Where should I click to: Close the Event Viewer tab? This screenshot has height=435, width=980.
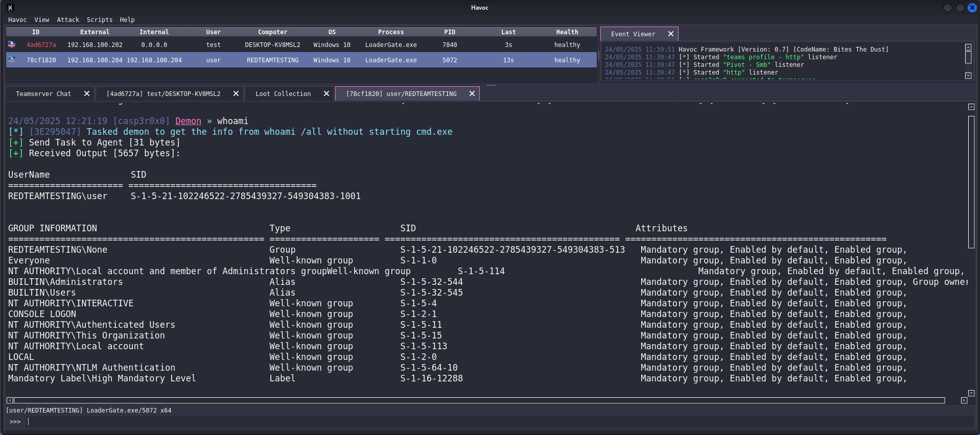[x=671, y=34]
